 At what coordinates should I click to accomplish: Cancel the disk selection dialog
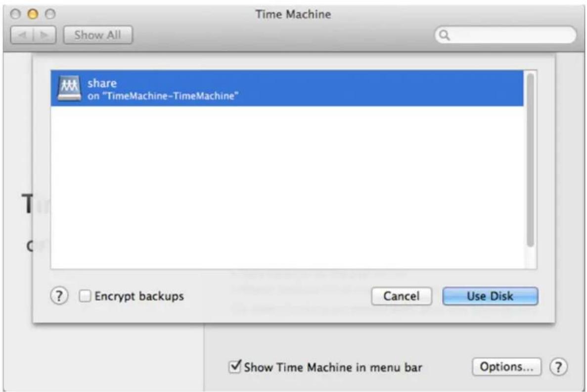[402, 296]
